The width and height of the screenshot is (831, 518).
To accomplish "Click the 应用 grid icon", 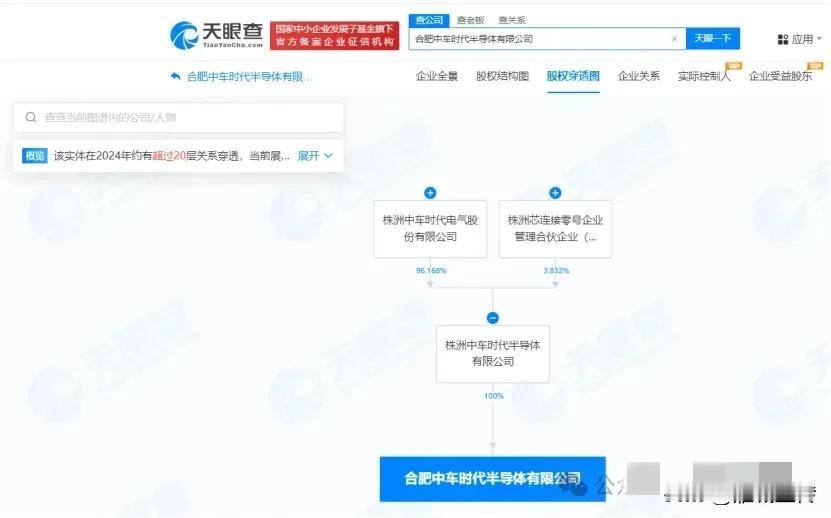I will [783, 40].
